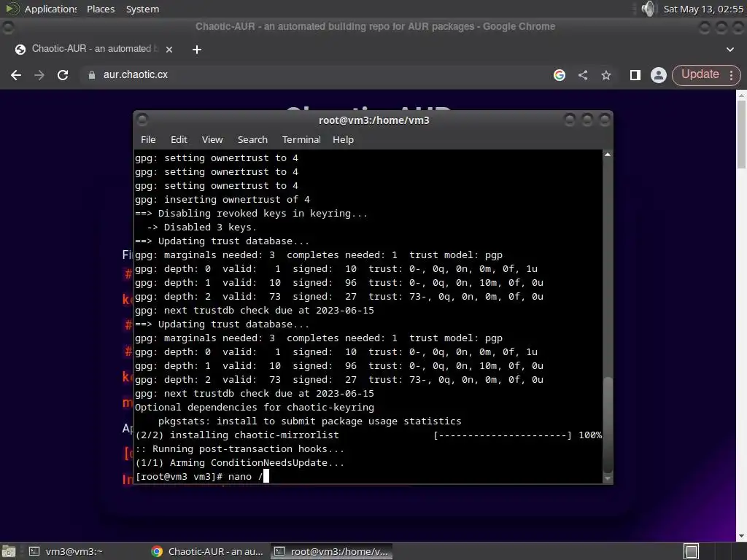
Task: Open the Applications menu in top panel
Action: 50,9
